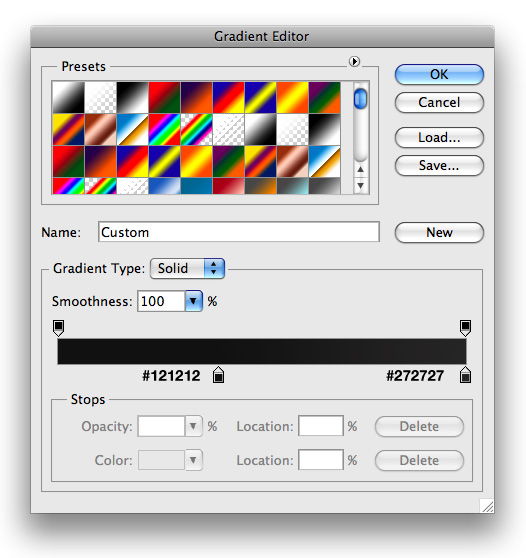Select the copper preset in the second row
The width and height of the screenshot is (526, 558).
(100, 130)
